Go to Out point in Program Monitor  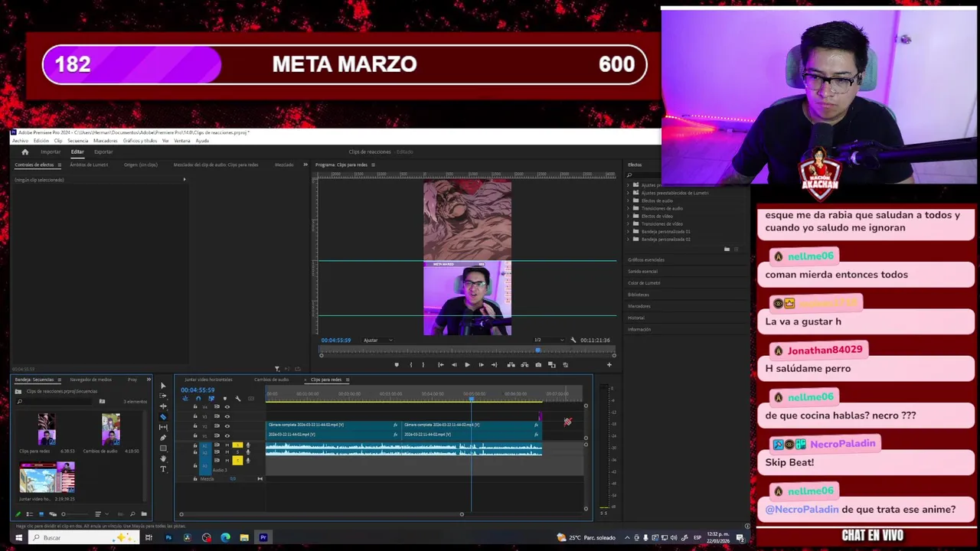495,364
